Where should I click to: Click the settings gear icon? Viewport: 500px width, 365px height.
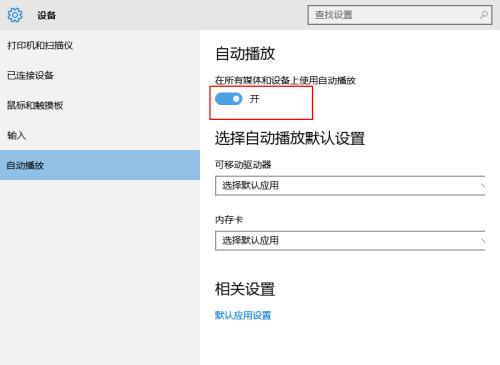[x=15, y=15]
